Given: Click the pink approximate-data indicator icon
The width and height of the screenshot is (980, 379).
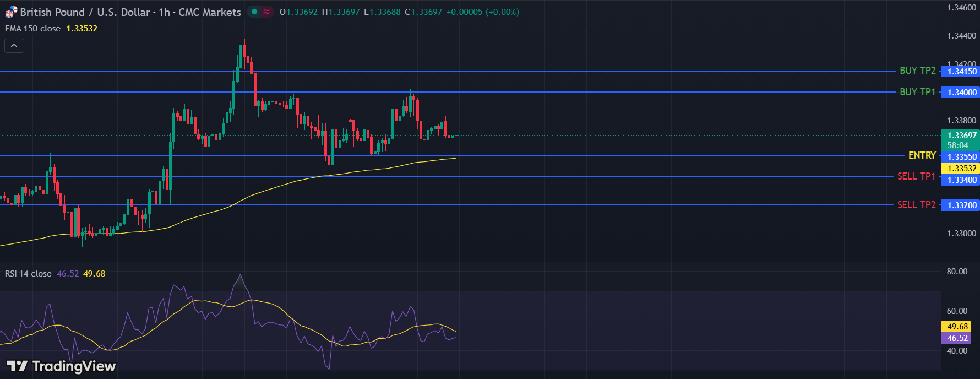Looking at the screenshot, I should pos(266,12).
